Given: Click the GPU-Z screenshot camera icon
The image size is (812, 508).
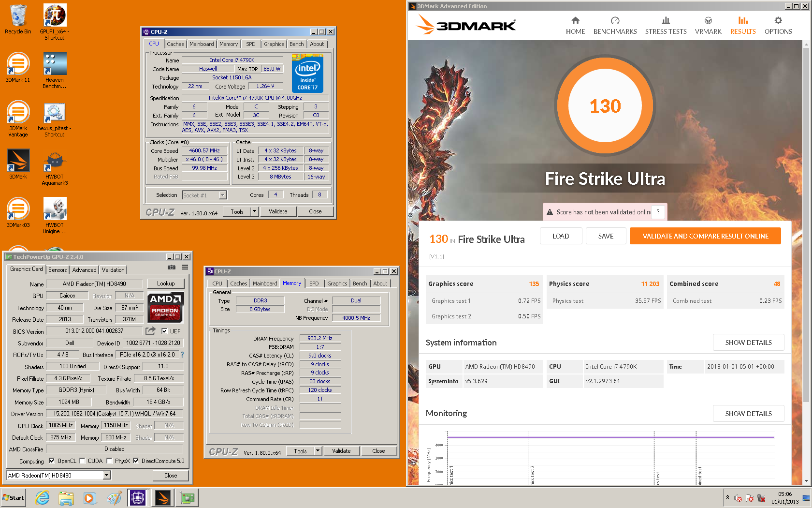Looking at the screenshot, I should click(172, 267).
